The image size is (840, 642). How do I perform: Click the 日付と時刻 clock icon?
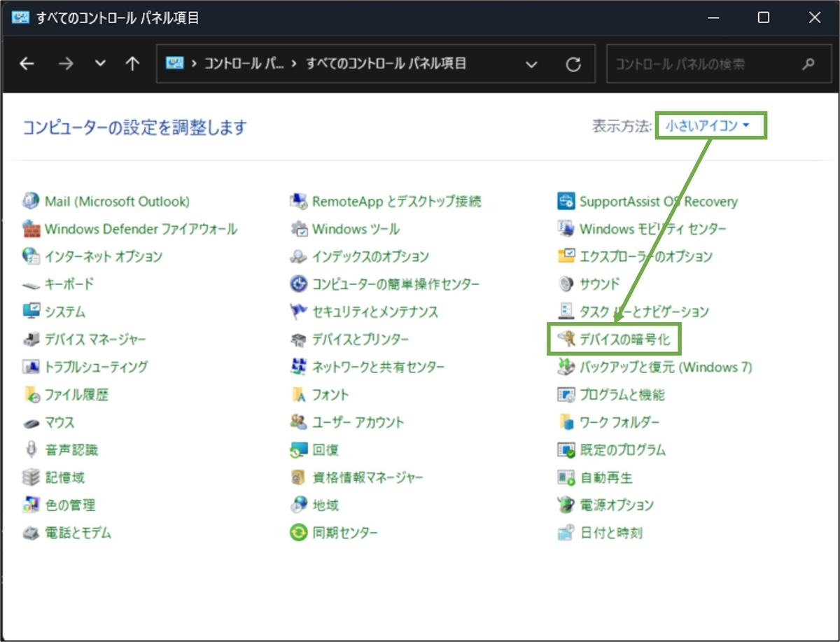[x=566, y=533]
